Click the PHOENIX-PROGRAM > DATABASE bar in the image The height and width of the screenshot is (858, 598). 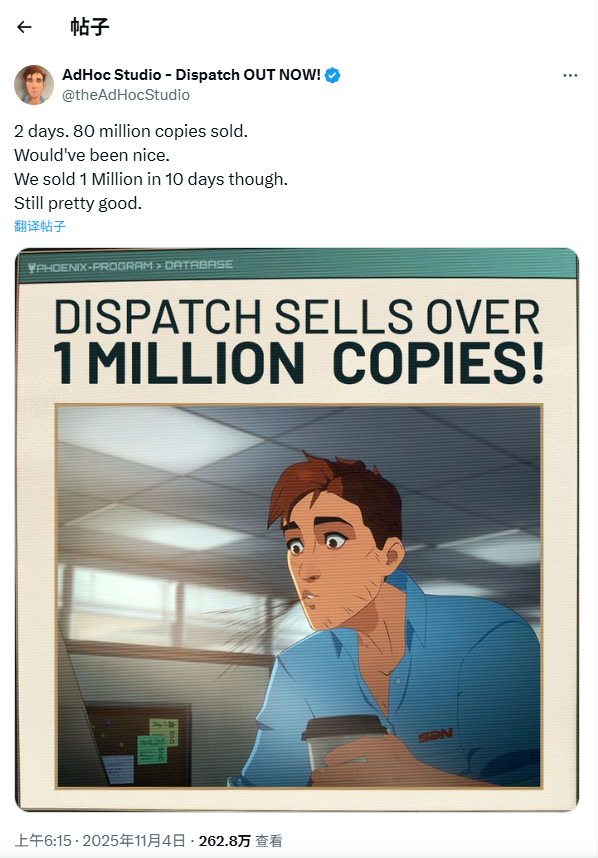(x=298, y=266)
